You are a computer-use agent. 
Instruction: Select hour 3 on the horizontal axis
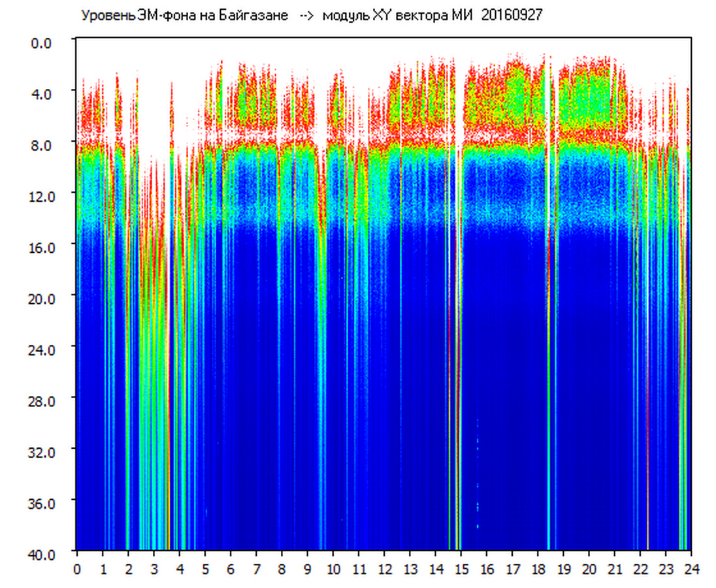(x=154, y=569)
